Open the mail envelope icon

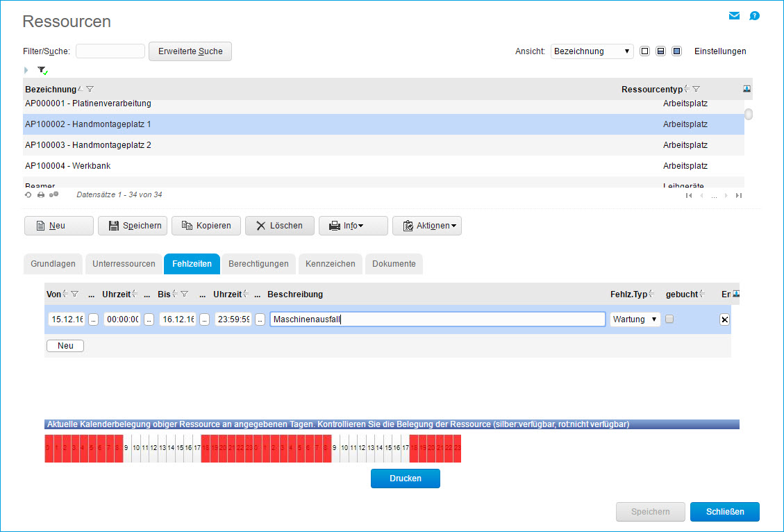(734, 16)
